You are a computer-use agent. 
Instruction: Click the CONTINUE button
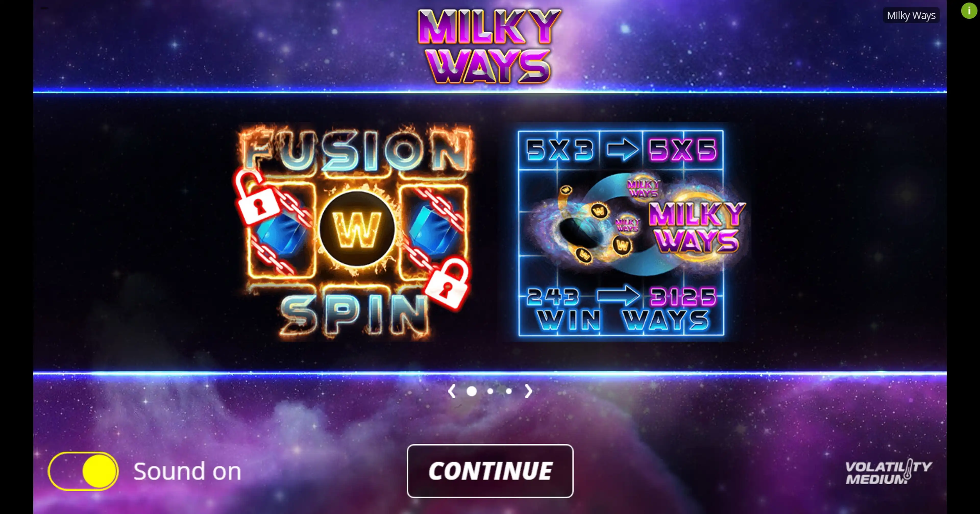[490, 471]
